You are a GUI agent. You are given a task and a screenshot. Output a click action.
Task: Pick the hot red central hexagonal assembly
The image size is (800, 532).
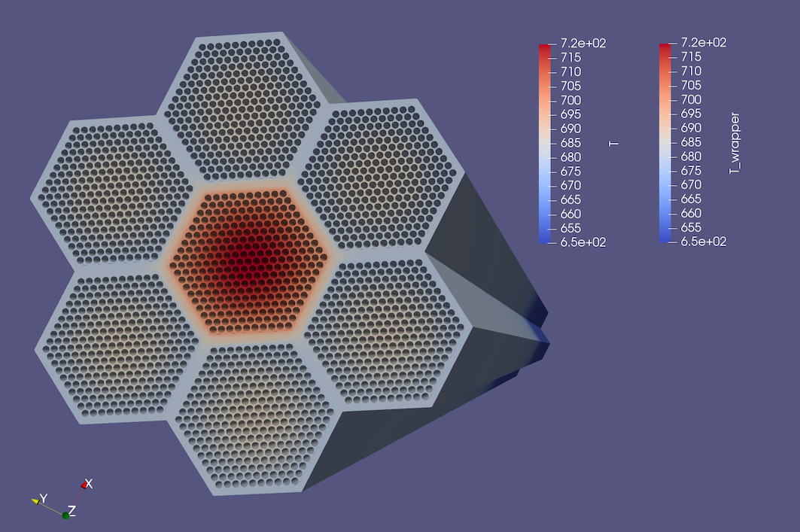pyautogui.click(x=247, y=260)
